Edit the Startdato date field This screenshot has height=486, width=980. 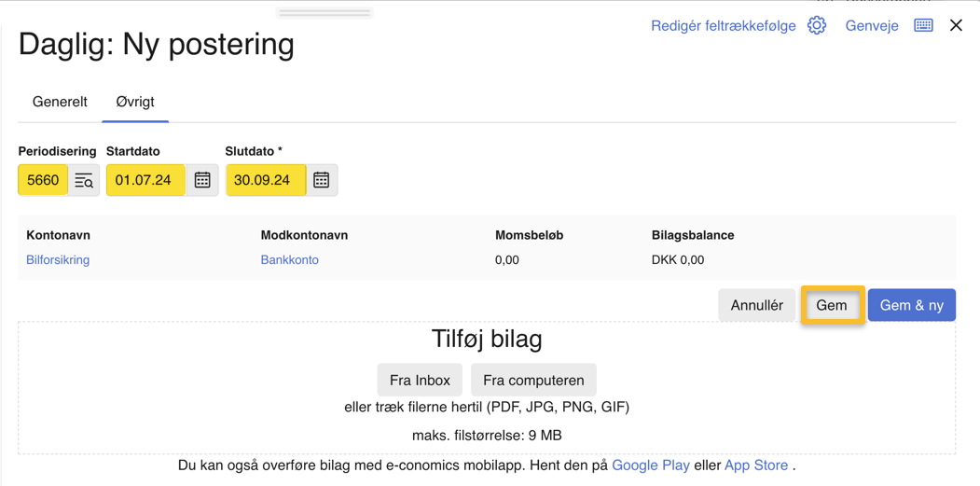145,180
